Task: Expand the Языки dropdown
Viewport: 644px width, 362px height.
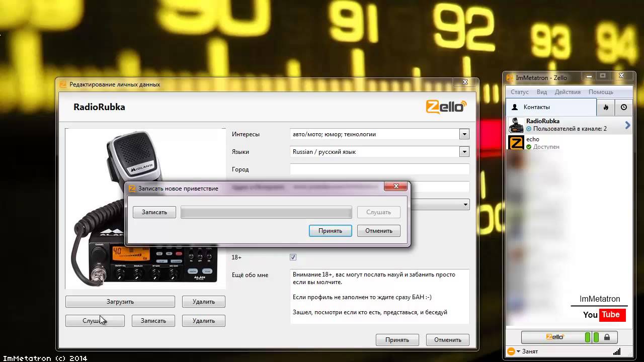Action: pyautogui.click(x=464, y=152)
